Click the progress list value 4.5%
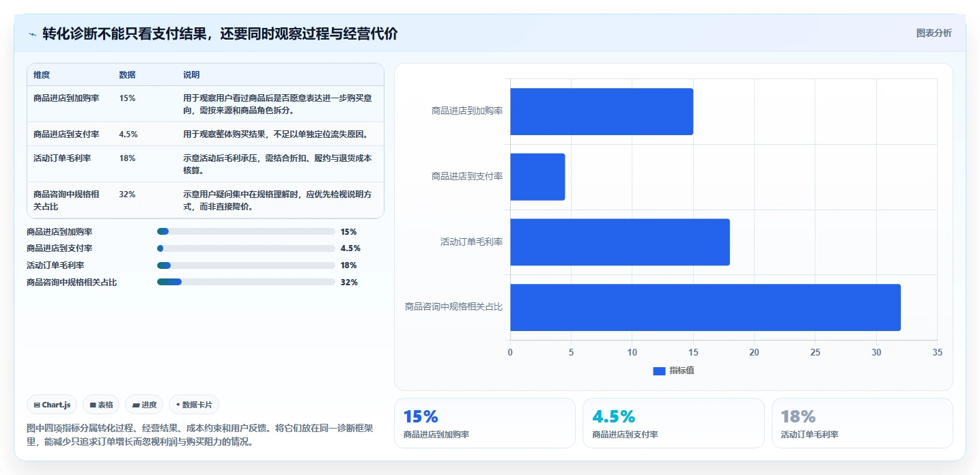Viewport: 980px width, 475px height. 350,248
